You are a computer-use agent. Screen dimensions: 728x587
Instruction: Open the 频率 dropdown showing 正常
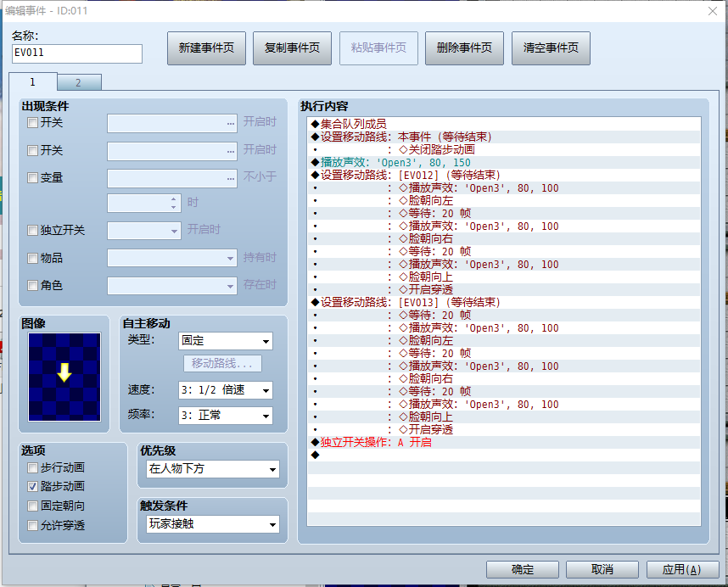[x=226, y=416]
